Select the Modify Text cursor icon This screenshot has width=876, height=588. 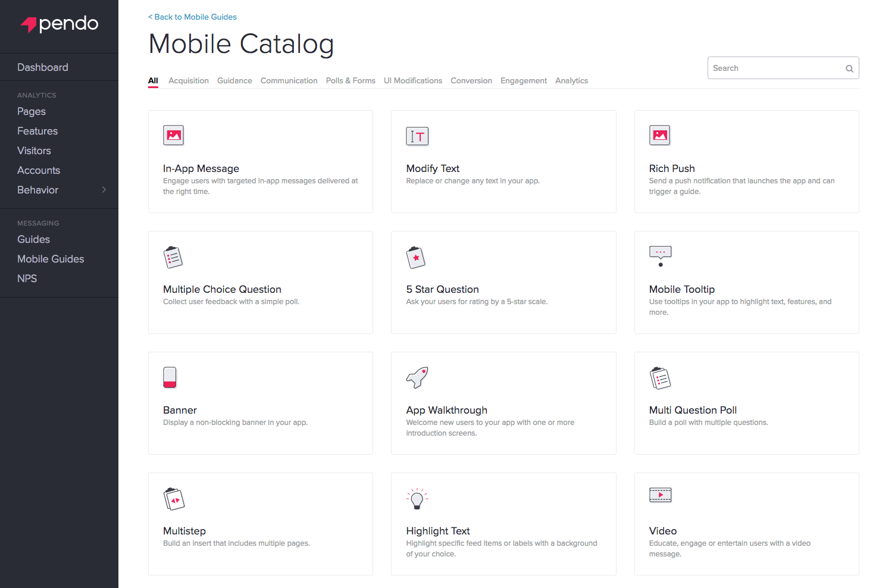[417, 136]
